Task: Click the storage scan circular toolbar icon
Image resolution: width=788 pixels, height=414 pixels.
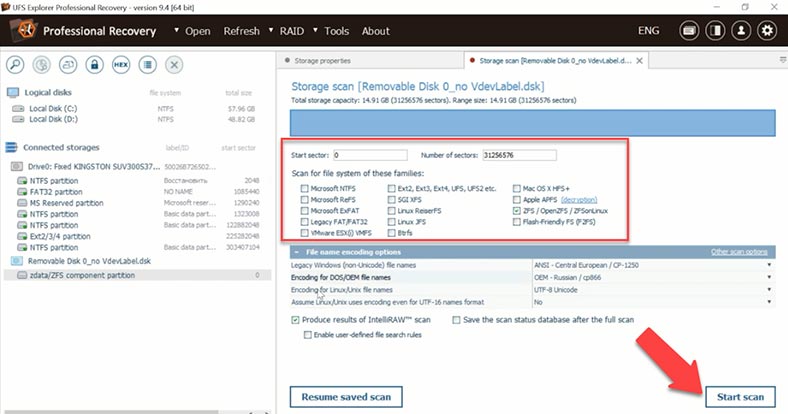Action: click(x=42, y=65)
